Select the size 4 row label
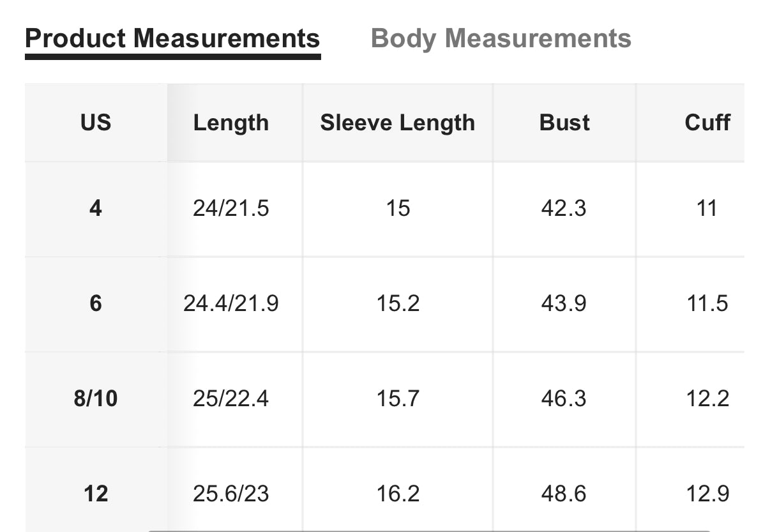 point(96,208)
